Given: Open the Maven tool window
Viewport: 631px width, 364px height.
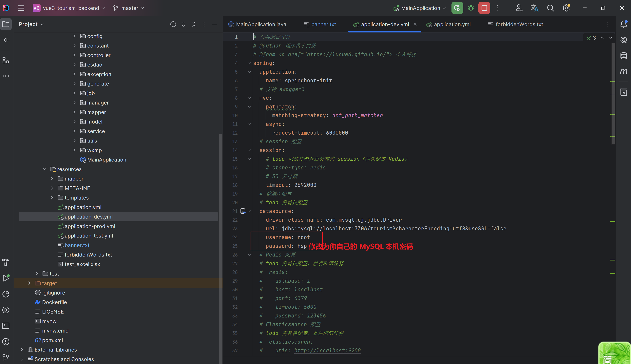Looking at the screenshot, I should [623, 72].
